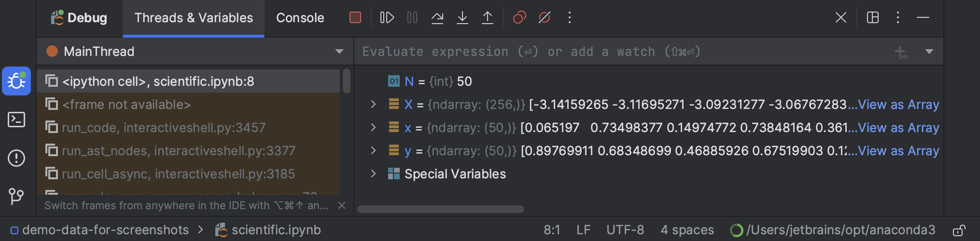Image resolution: width=980 pixels, height=241 pixels.
Task: Switch to the Console tab
Action: tap(300, 18)
